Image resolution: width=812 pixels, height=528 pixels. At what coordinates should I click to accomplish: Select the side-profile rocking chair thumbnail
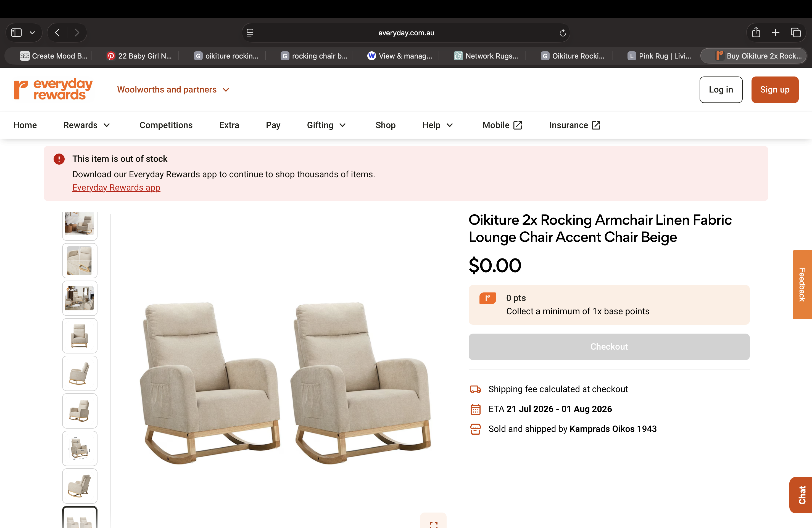pos(80,373)
